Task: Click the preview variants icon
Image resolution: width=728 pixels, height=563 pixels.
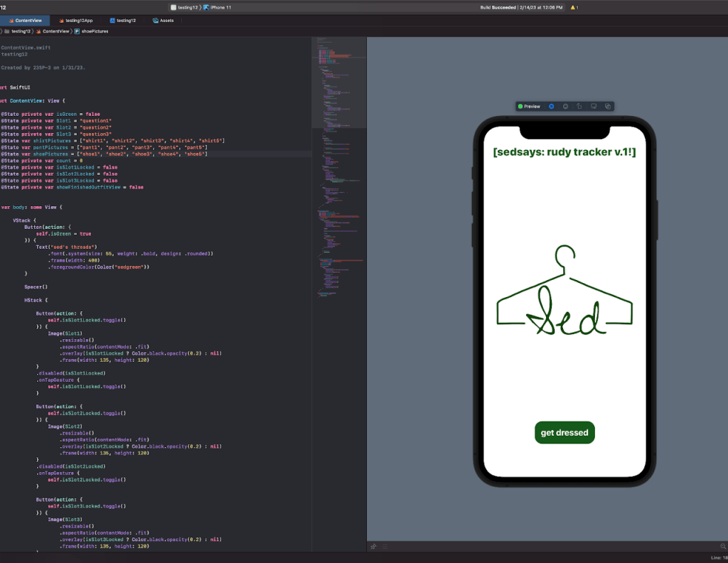Action: (608, 107)
